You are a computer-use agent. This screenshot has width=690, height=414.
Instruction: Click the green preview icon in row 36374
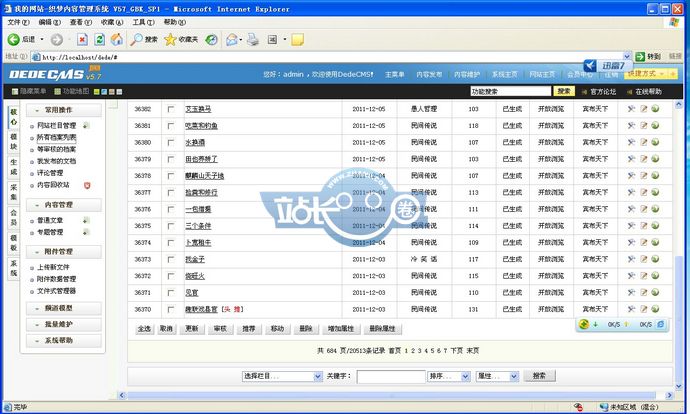655,242
